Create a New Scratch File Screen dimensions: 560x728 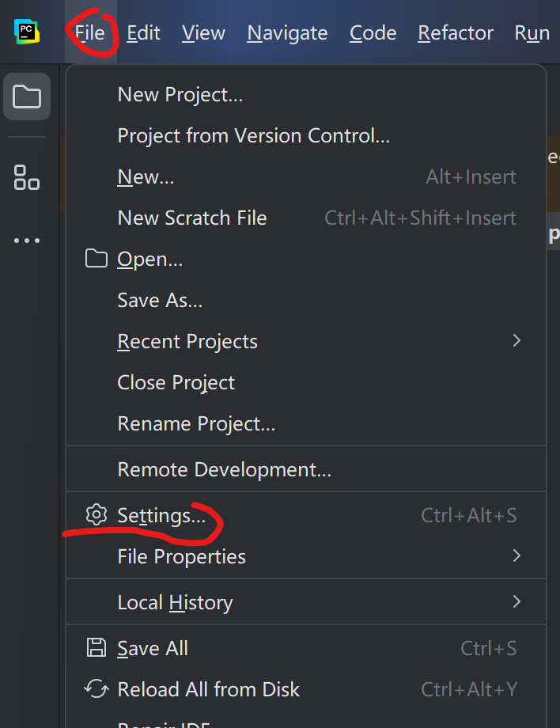[x=192, y=218]
